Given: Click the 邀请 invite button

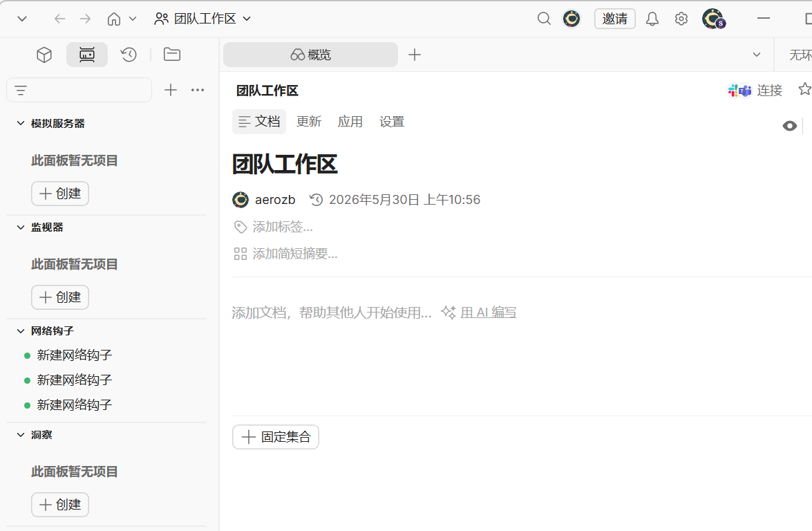Looking at the screenshot, I should pos(614,19).
